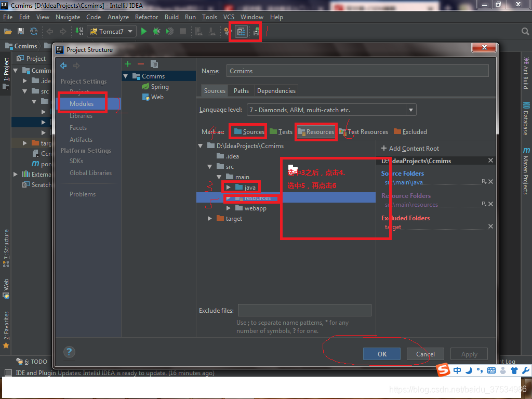Expand the target folder node
The height and width of the screenshot is (399, 532).
[210, 219]
